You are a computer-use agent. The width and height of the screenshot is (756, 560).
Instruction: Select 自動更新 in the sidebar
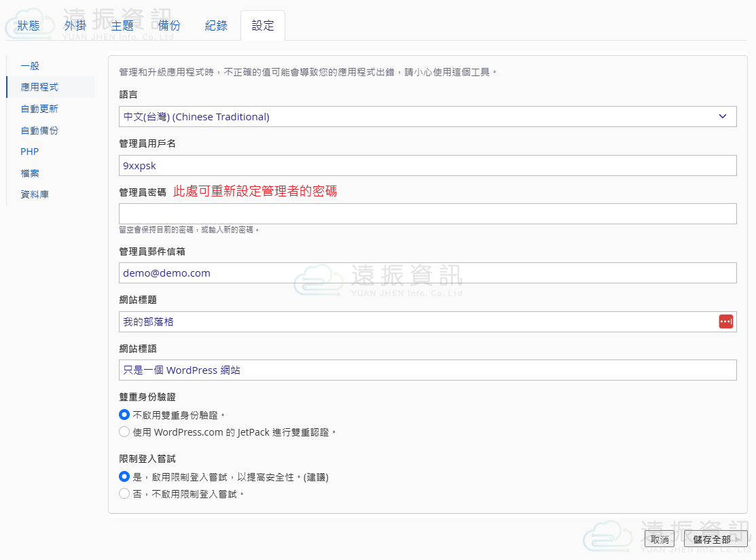39,109
